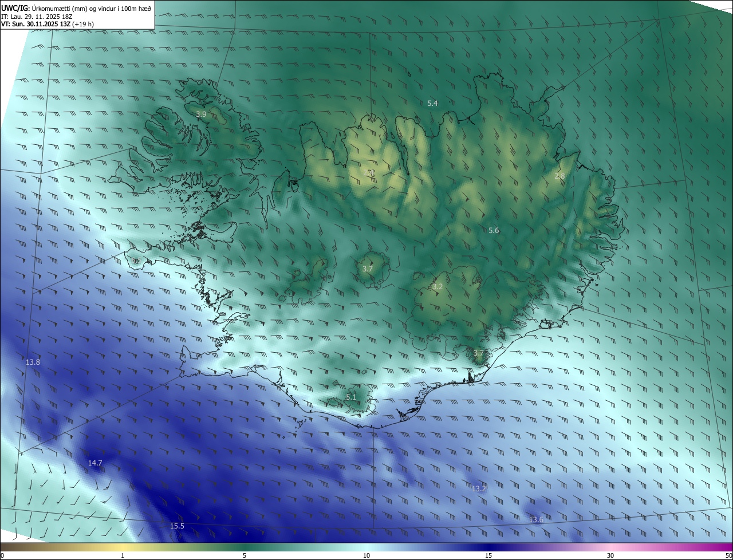Click the 13.2 value label on the map
Viewport: 733px width, 560px height.
479,488
